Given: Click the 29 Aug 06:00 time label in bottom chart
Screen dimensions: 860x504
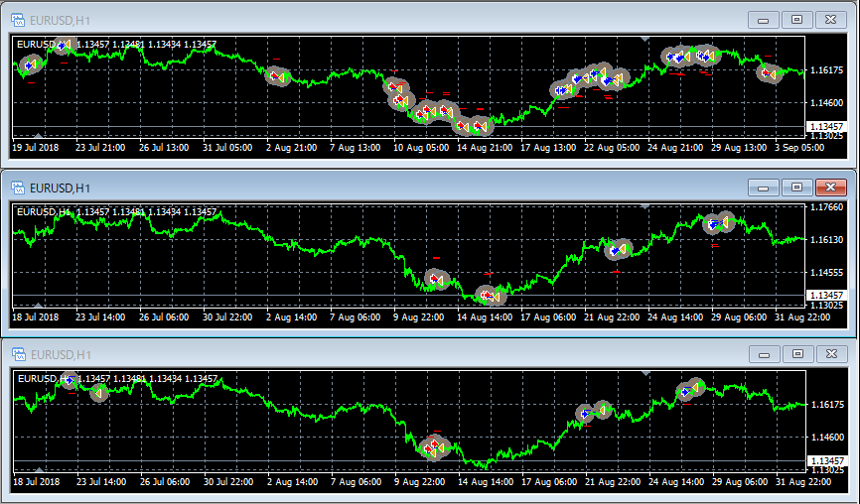Looking at the screenshot, I should 740,482.
